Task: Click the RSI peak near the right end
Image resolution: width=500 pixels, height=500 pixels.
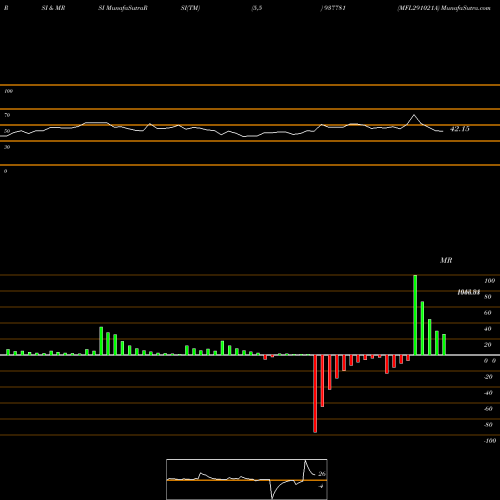Action: [x=414, y=115]
